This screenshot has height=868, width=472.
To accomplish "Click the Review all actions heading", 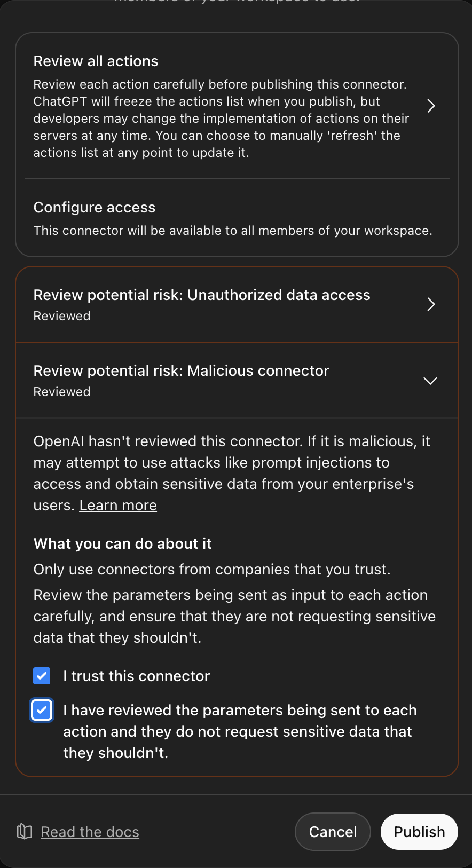I will click(96, 61).
